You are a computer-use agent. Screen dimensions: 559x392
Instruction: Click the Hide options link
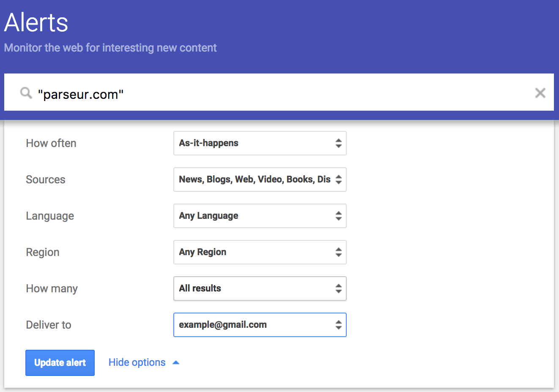click(137, 362)
